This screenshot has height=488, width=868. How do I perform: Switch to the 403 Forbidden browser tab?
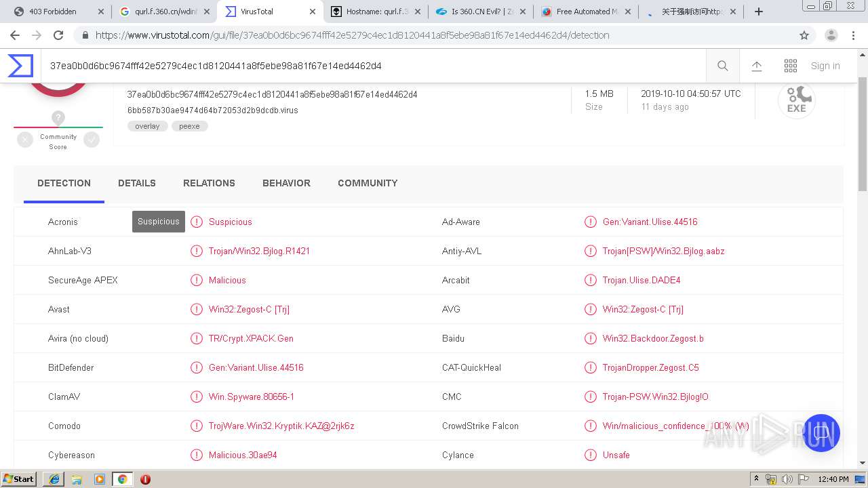click(x=60, y=12)
